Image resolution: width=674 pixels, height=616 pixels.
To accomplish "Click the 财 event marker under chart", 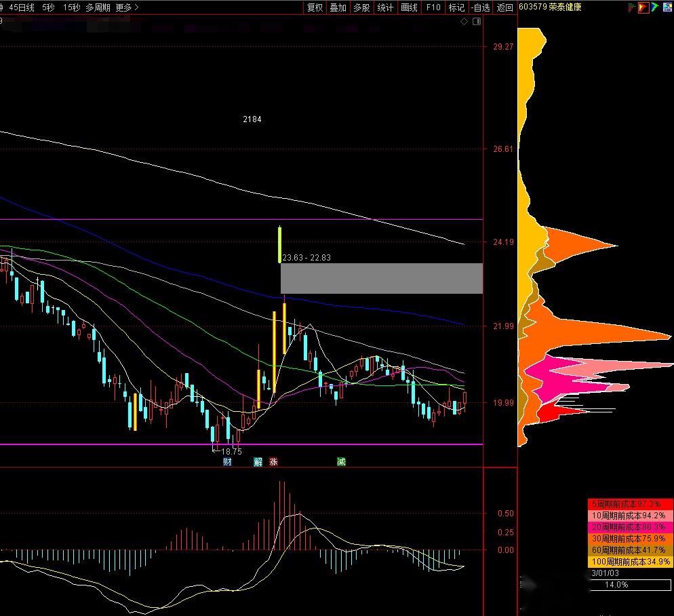I will pos(227,462).
